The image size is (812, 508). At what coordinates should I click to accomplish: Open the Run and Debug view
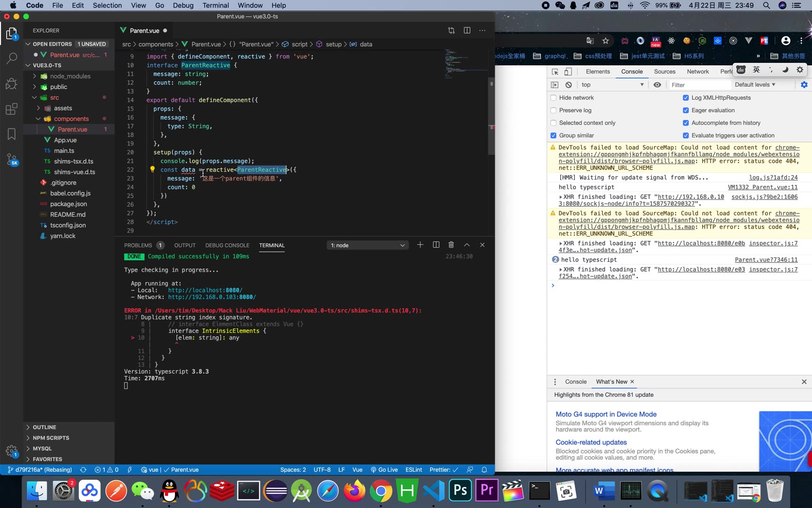point(11,84)
